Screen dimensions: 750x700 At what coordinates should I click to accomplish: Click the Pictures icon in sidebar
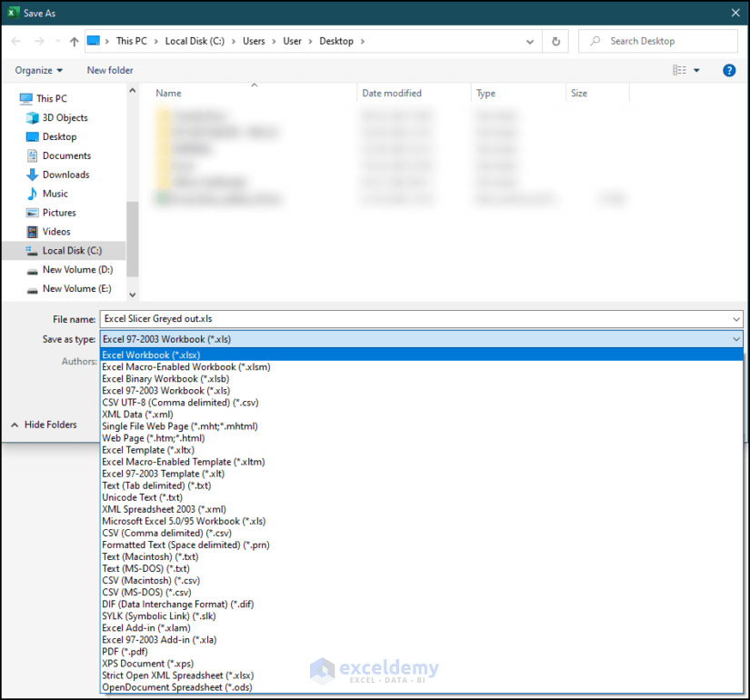coord(32,213)
